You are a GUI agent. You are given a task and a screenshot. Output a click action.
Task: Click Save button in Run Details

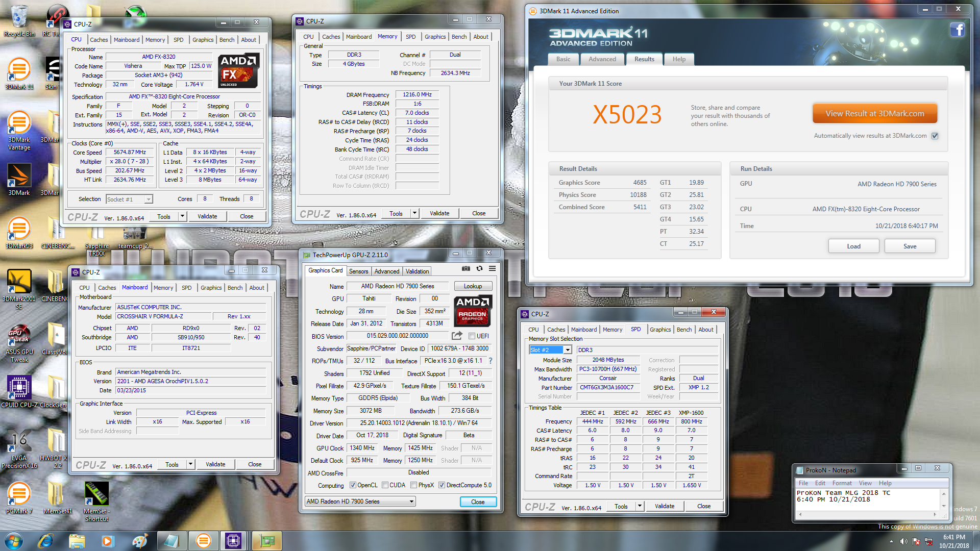tap(910, 246)
